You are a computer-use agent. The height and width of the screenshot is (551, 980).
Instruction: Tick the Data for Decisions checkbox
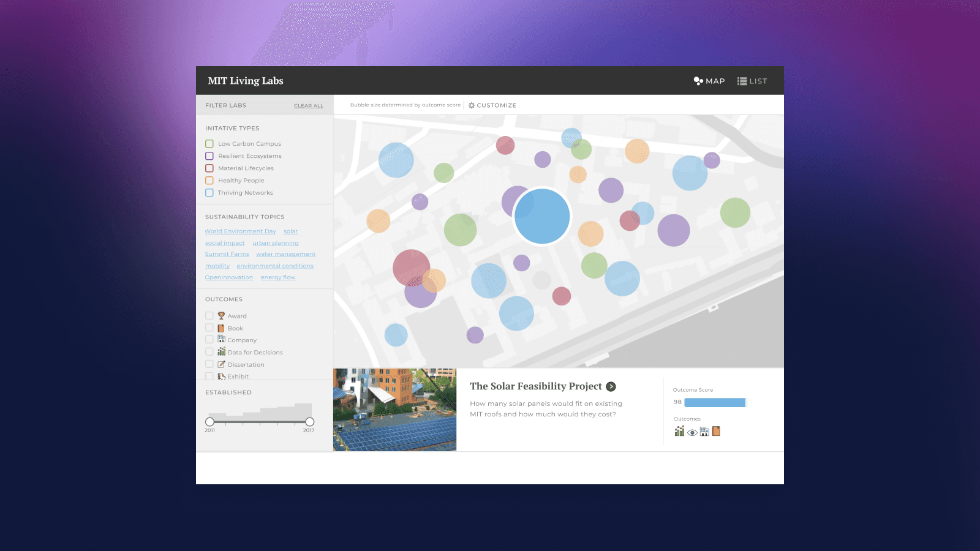[209, 351]
